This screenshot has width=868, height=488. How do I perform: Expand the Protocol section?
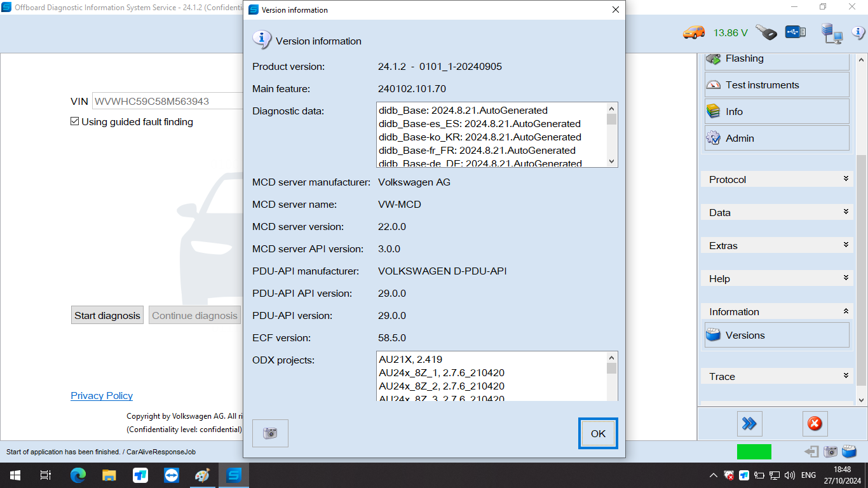(x=776, y=180)
